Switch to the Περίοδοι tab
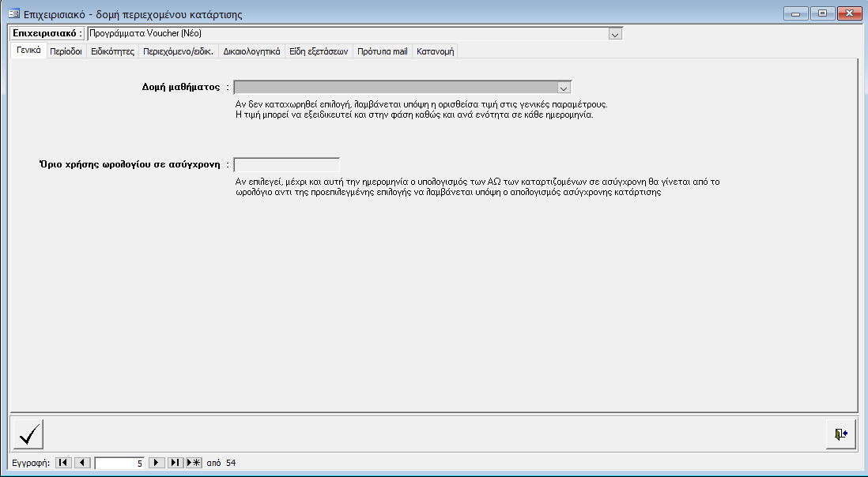 pyautogui.click(x=66, y=51)
